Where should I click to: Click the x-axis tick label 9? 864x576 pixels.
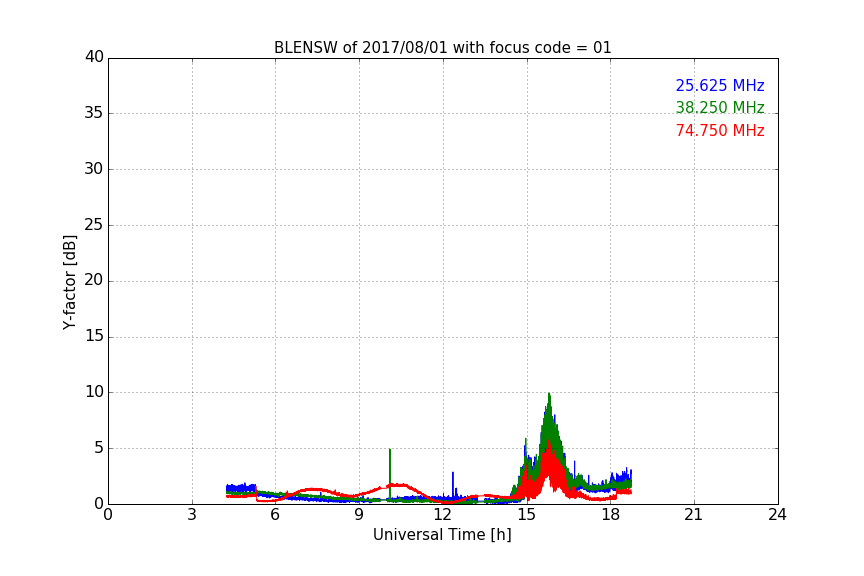click(x=359, y=515)
